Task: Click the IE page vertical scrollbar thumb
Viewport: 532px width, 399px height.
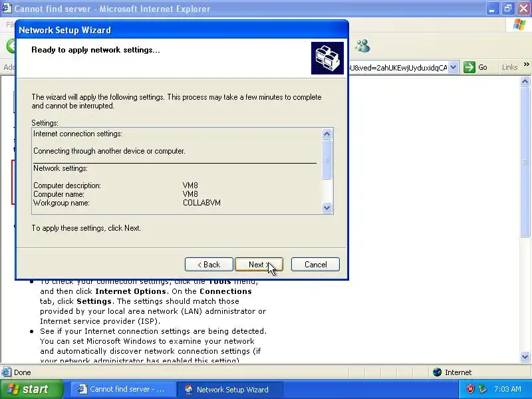Action: point(525,162)
